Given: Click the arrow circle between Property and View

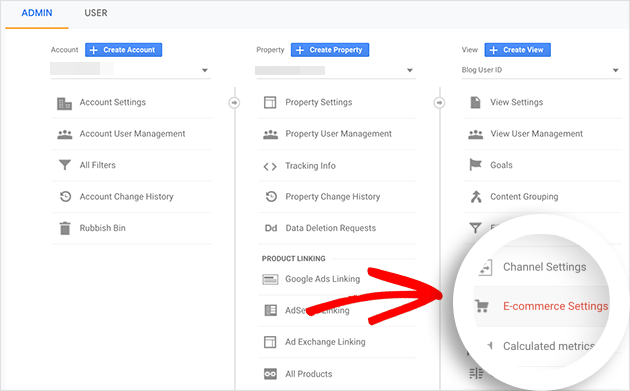Looking at the screenshot, I should coord(440,103).
